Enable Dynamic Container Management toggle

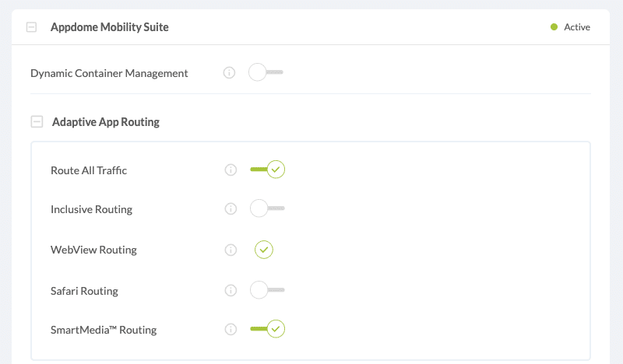[266, 73]
